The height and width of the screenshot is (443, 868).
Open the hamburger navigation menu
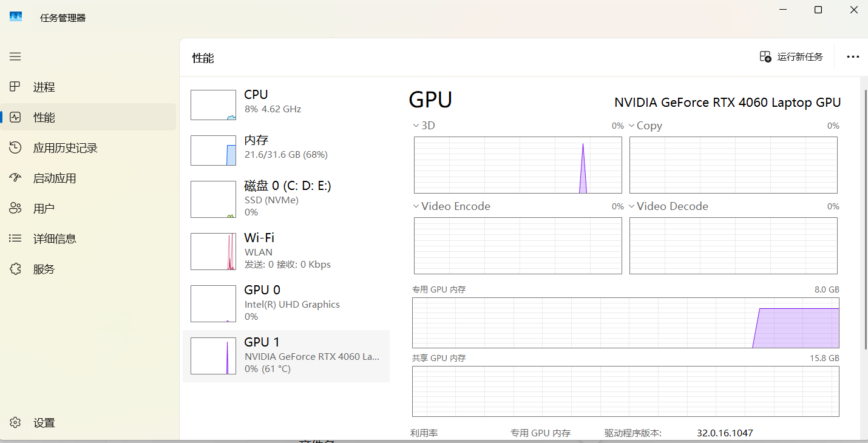15,56
